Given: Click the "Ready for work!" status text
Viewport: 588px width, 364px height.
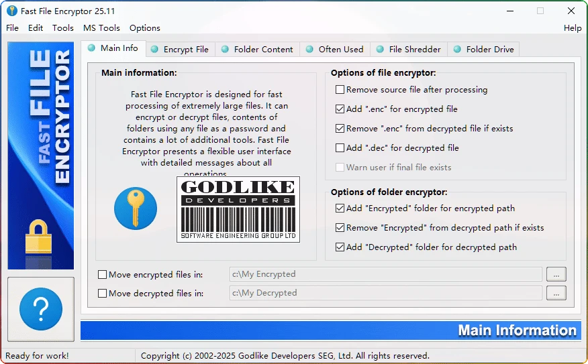Looking at the screenshot, I should click(37, 355).
